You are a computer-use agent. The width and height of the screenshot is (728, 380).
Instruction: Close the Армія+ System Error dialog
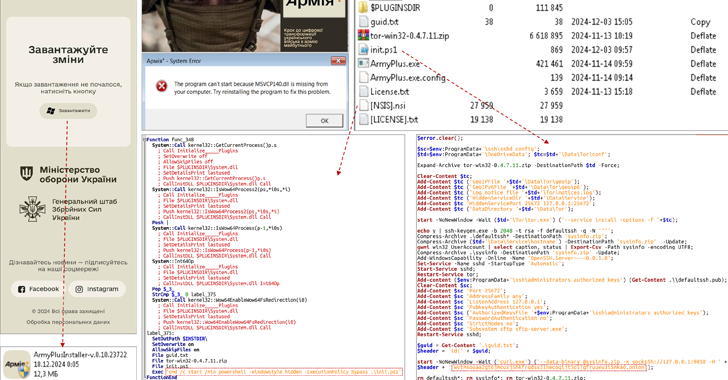coord(338,61)
